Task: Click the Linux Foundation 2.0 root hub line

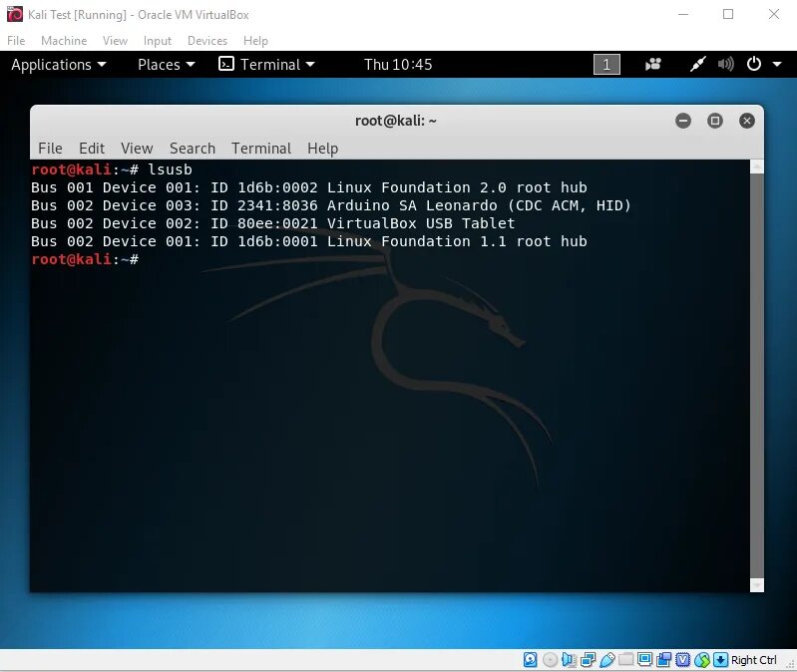Action: pos(309,187)
